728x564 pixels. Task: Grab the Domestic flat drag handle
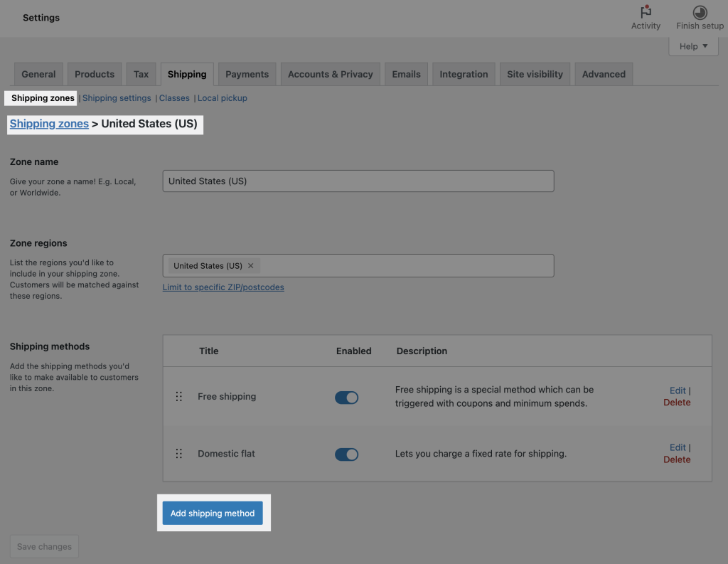click(x=178, y=453)
